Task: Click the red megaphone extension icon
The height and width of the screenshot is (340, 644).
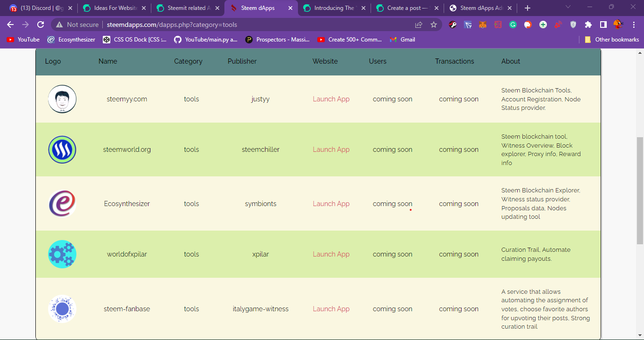Action: point(558,25)
